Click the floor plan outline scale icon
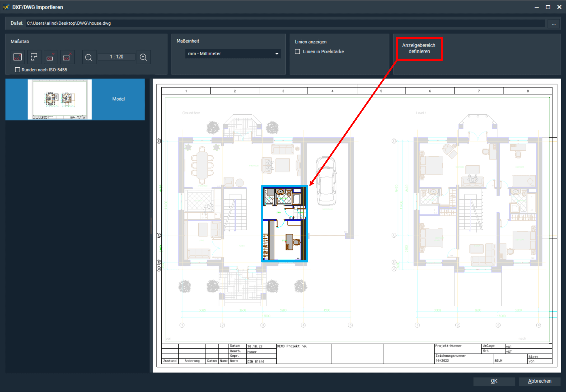This screenshot has height=392, width=566. pos(34,57)
